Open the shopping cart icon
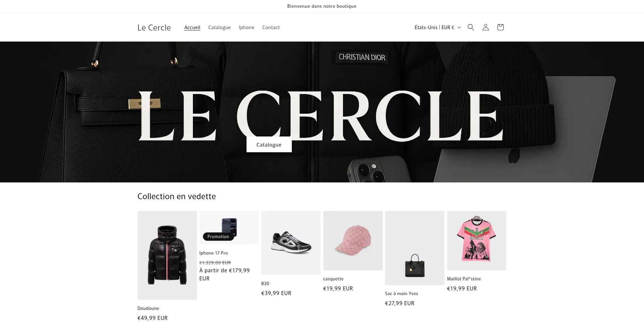Screen dimensions: 644x333 (500, 27)
